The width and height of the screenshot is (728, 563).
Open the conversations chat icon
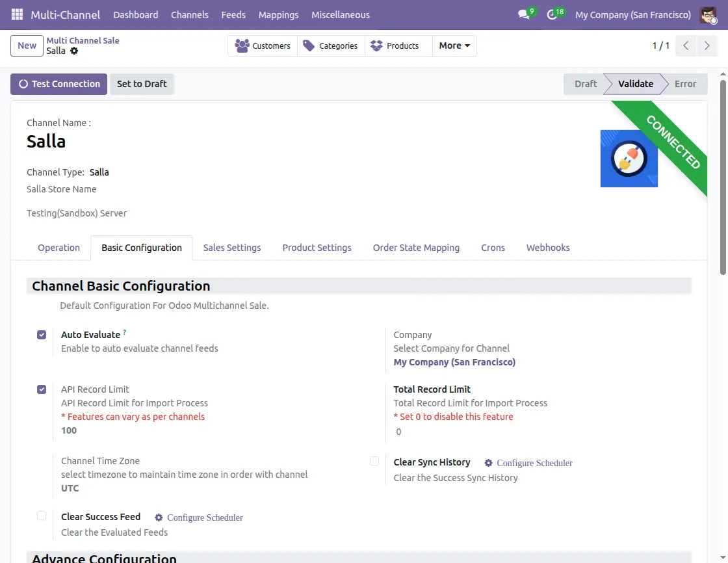(x=524, y=14)
